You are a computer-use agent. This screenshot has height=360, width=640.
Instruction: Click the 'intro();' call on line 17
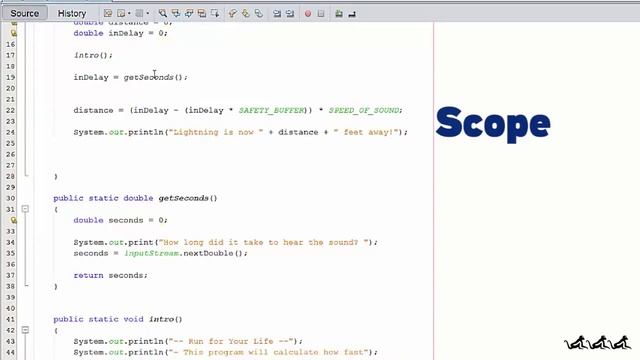93,55
